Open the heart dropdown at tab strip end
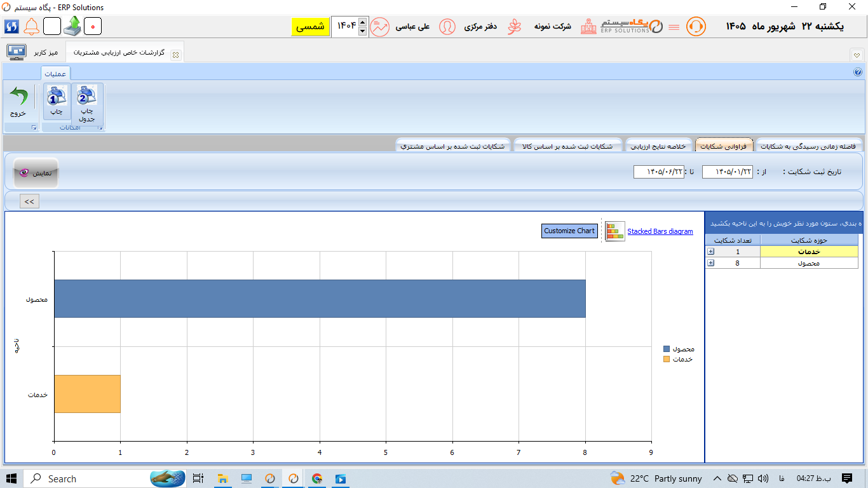 tap(856, 55)
